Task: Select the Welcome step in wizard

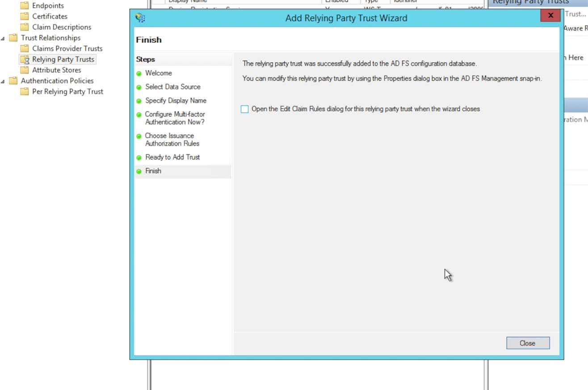Action: point(158,73)
